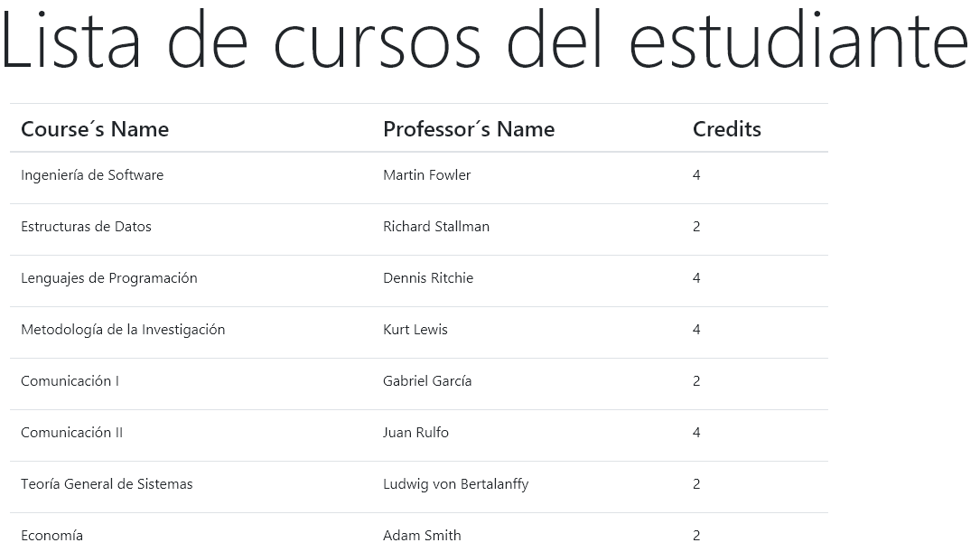The height and width of the screenshot is (552, 980).
Task: Select Teoría General de Sistemas course
Action: 107,484
